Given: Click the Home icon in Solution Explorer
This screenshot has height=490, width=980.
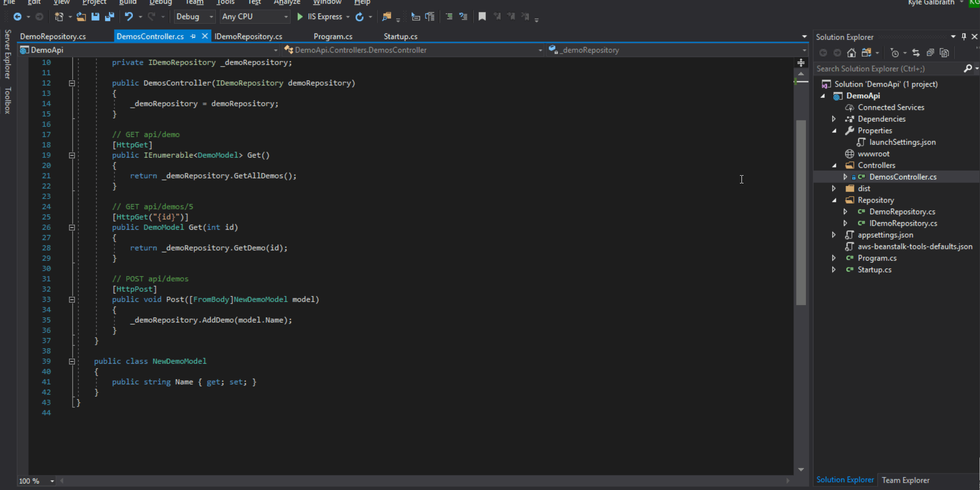Looking at the screenshot, I should click(851, 52).
